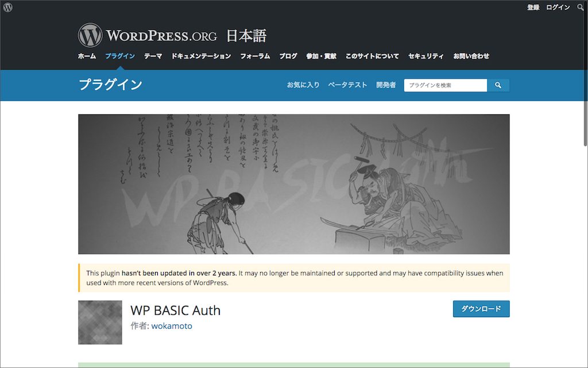Image resolution: width=588 pixels, height=368 pixels.
Task: Click the ダウンロード download button
Action: click(x=481, y=309)
